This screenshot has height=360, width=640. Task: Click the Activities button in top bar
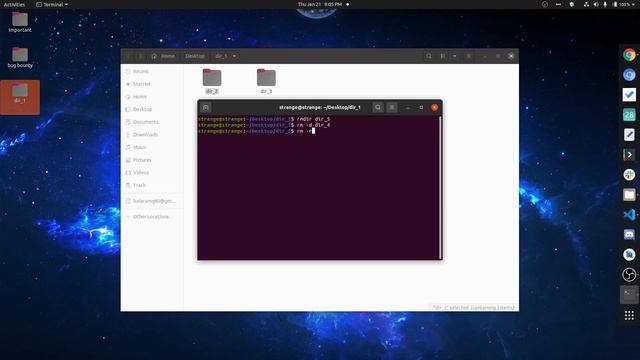pos(14,4)
